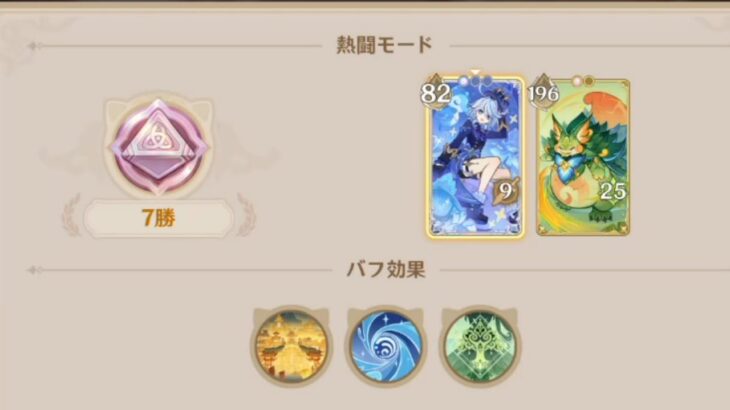Screen dimensions: 730x410
Task: Click the pink triangular rank badge emblem
Action: coord(158,146)
